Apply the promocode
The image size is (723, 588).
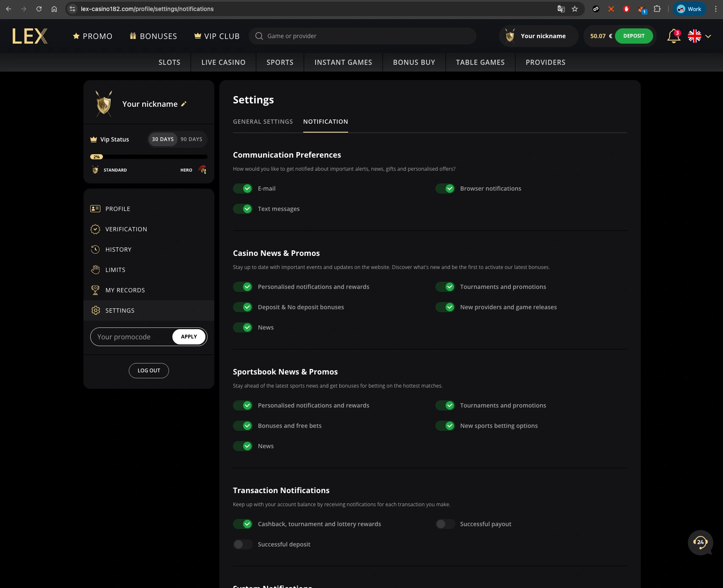coord(189,337)
